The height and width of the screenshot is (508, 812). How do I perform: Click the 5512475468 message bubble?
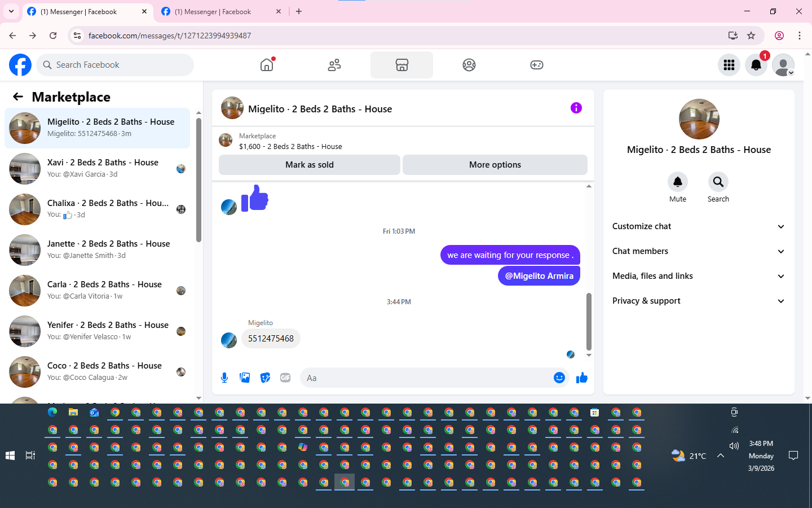(271, 339)
